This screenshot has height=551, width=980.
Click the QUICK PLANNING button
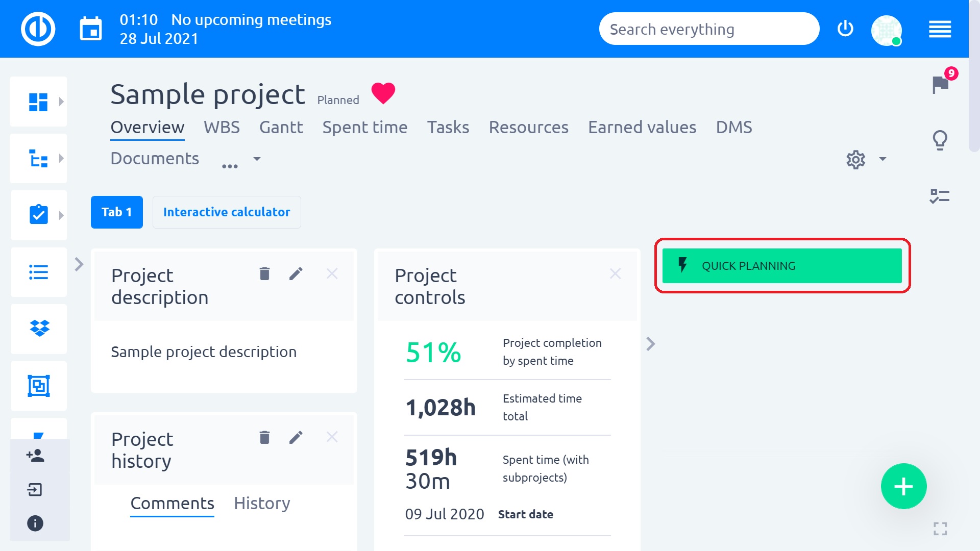782,266
